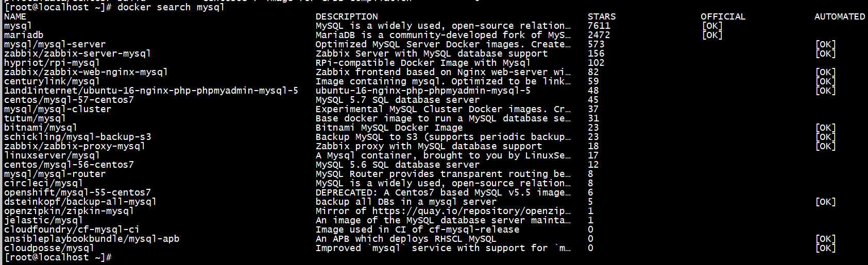Click the NAME column header
This screenshot has height=265, width=868.
tap(15, 16)
